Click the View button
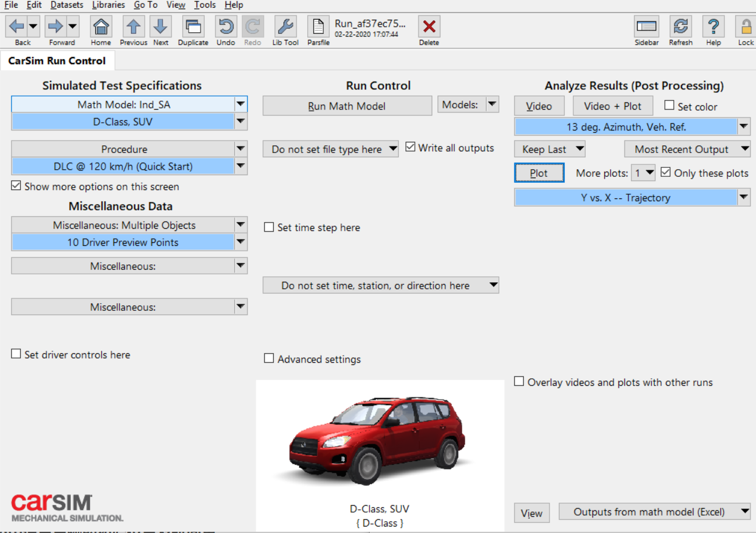Viewport: 756px width, 533px height. (532, 513)
